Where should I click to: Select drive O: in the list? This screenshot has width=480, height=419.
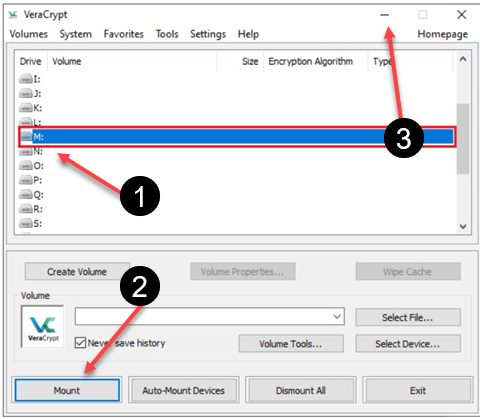[x=31, y=166]
